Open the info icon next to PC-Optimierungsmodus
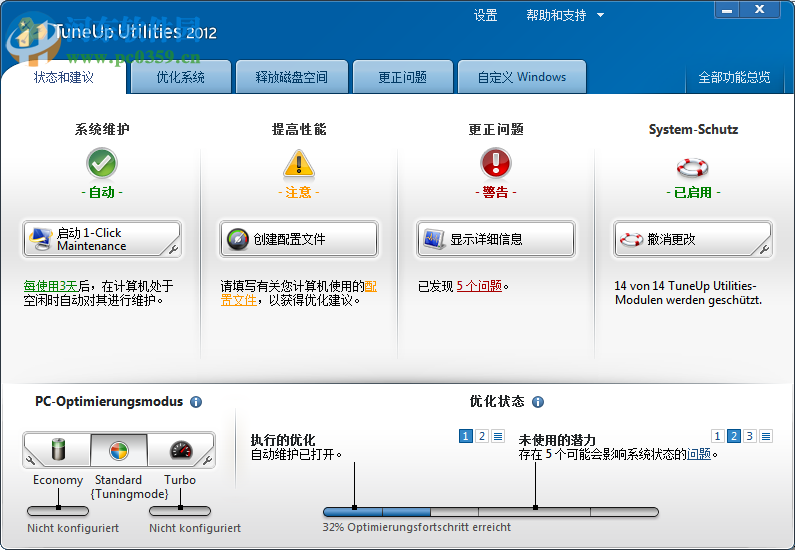Image resolution: width=795 pixels, height=550 pixels. click(x=196, y=402)
